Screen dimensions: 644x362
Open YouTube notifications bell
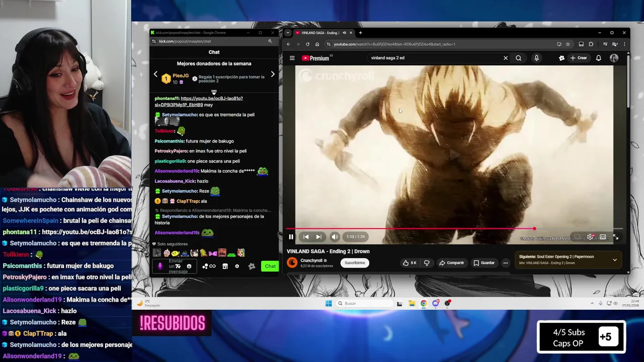[598, 58]
